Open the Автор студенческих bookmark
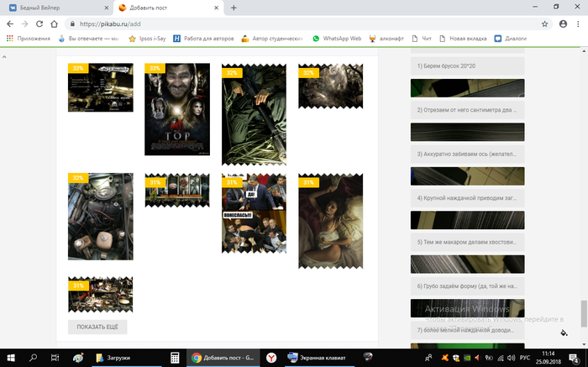The image size is (588, 367). click(x=272, y=39)
